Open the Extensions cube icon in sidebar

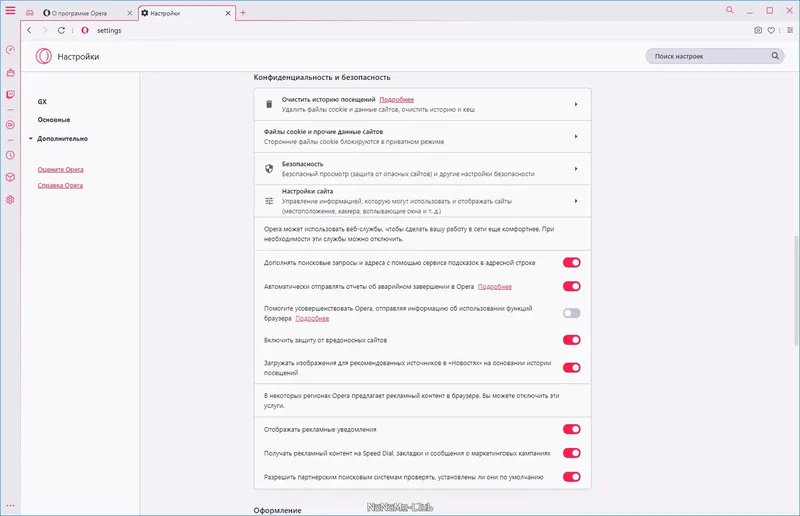point(10,177)
